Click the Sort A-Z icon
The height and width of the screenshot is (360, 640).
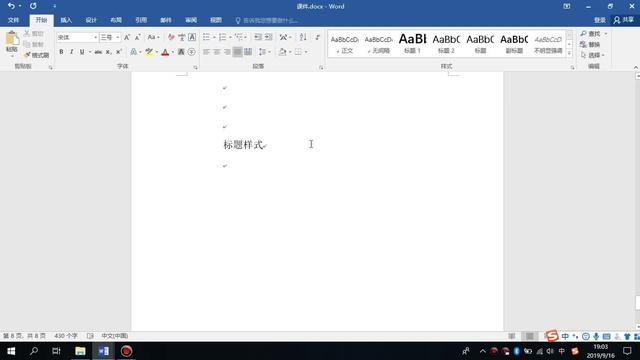click(303, 37)
